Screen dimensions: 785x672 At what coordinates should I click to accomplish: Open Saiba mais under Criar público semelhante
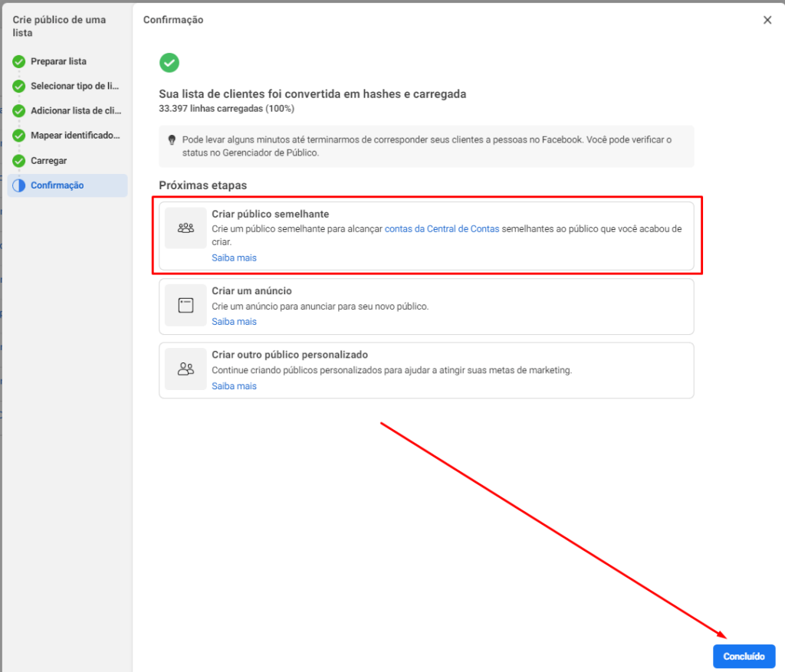(x=234, y=257)
